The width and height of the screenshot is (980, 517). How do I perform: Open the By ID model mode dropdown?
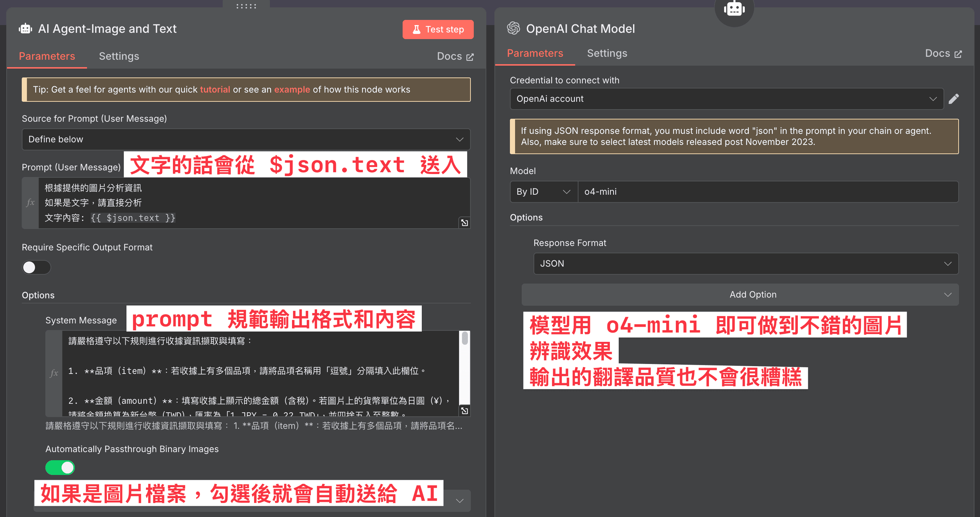pyautogui.click(x=543, y=192)
